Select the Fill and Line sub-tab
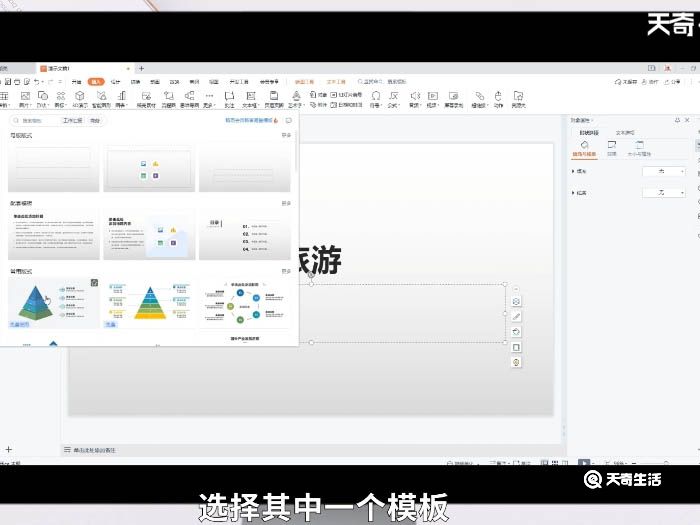 click(x=584, y=149)
